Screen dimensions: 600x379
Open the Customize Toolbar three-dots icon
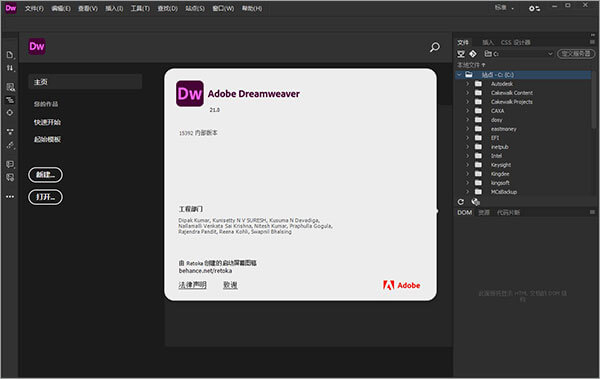(x=10, y=196)
